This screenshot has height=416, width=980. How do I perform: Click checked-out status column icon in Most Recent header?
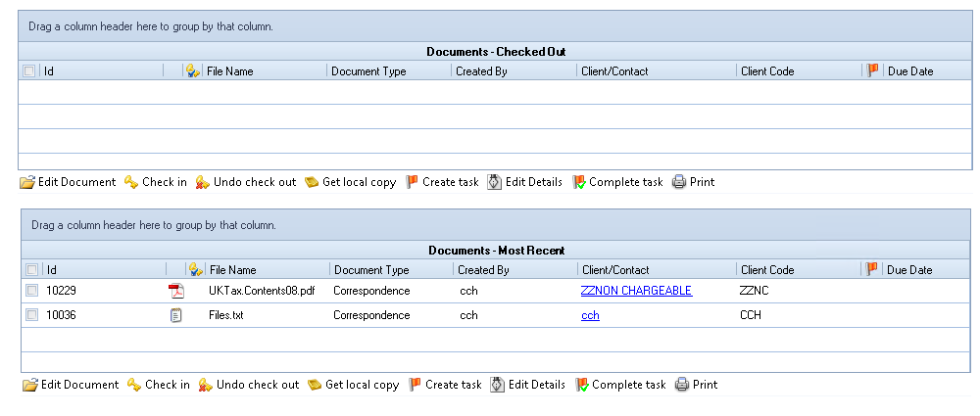[196, 270]
